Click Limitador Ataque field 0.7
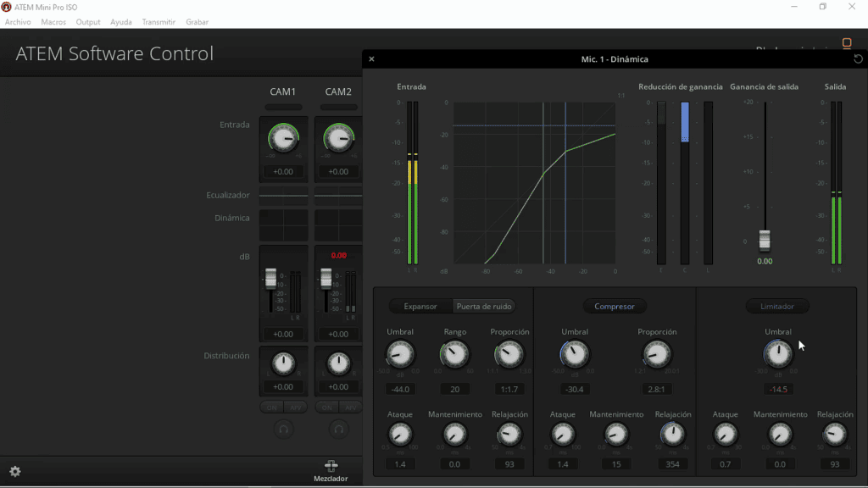The width and height of the screenshot is (868, 488). 726,464
